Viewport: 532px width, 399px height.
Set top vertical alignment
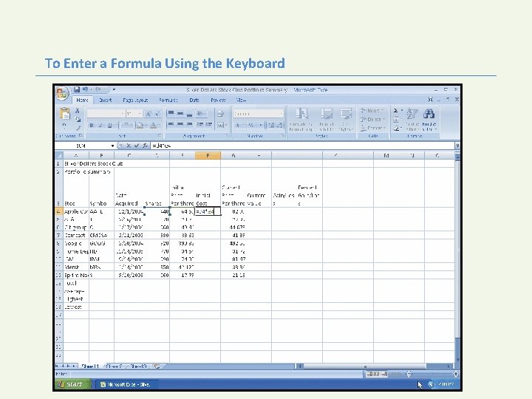[171, 114]
